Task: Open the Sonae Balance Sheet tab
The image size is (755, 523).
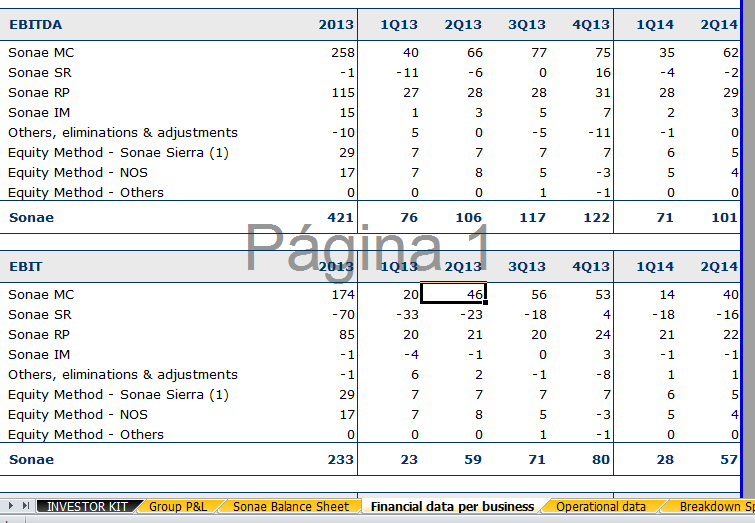Action: tap(291, 507)
